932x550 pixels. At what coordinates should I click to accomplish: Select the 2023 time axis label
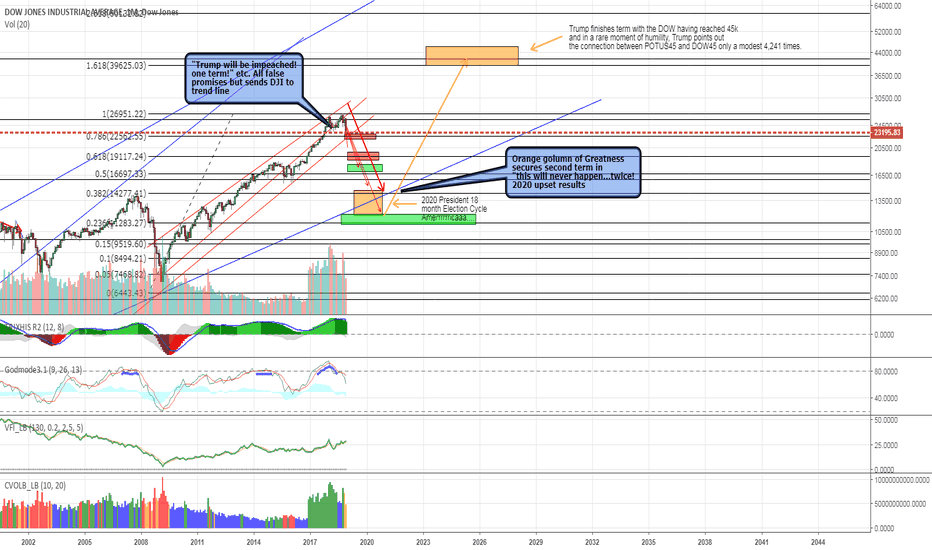(x=423, y=542)
